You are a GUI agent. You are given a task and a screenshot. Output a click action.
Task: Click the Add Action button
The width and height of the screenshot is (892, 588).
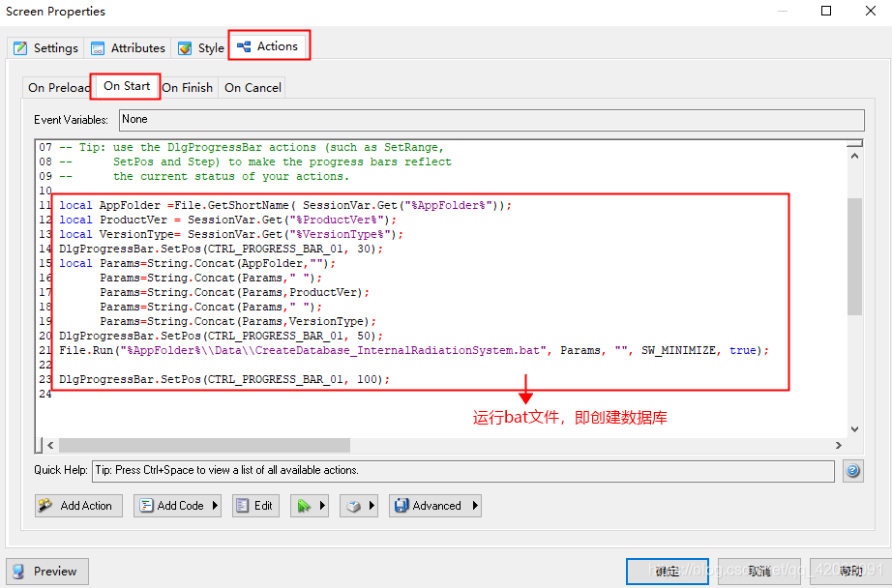coord(78,506)
